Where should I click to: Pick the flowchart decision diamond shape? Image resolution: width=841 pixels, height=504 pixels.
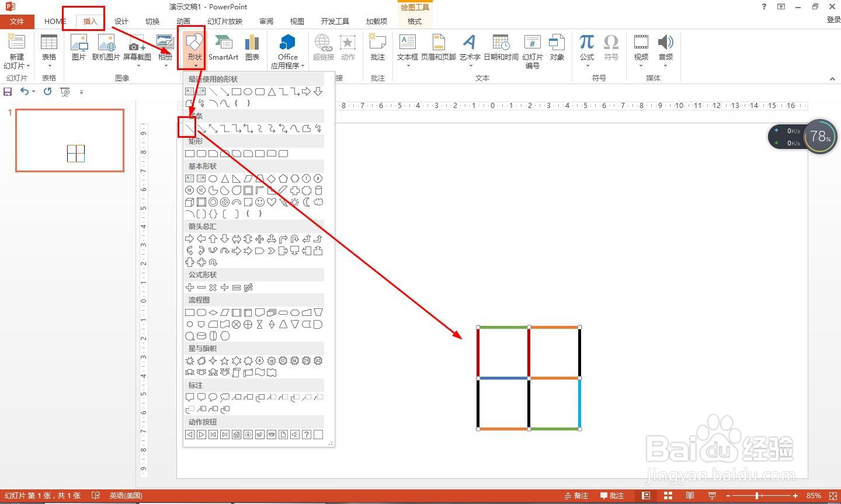pyautogui.click(x=213, y=312)
